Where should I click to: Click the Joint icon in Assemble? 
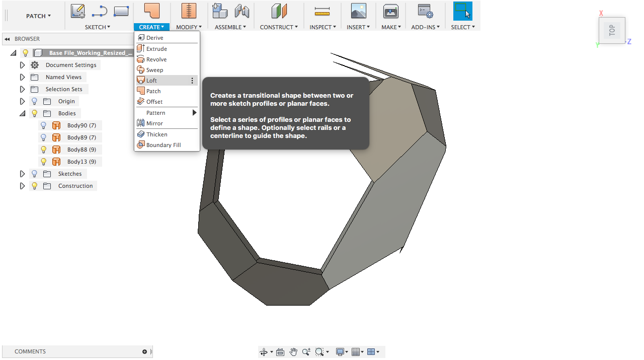coord(242,11)
